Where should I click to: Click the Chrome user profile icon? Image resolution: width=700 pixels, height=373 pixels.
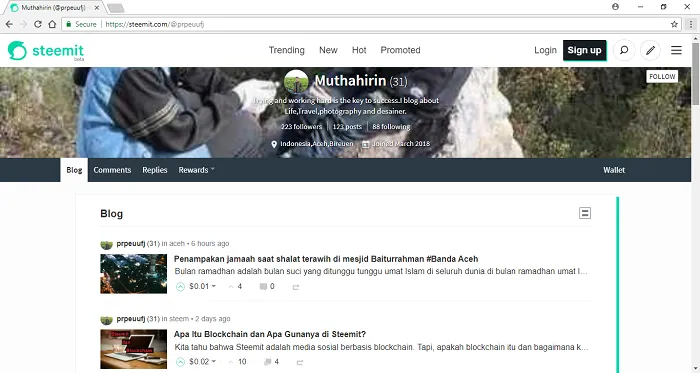(x=615, y=7)
